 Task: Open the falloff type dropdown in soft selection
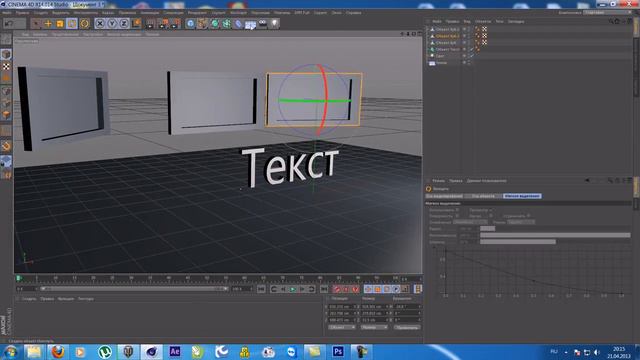470,222
